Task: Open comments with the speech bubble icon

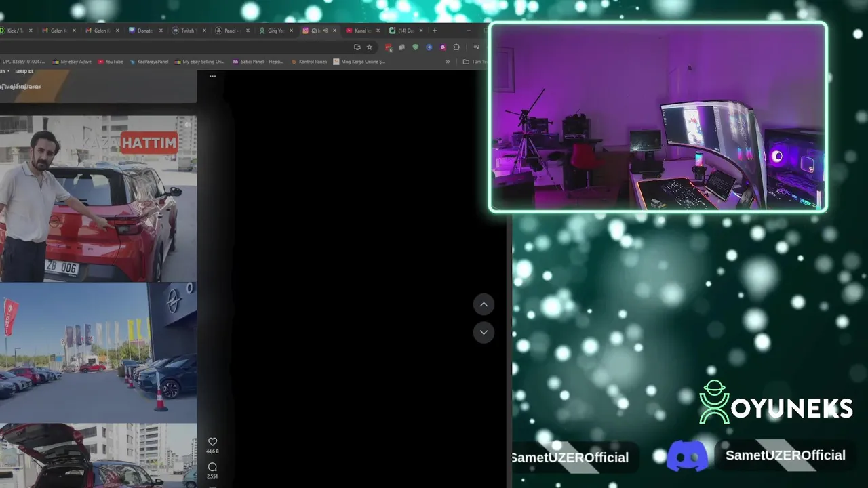Action: coord(212,466)
